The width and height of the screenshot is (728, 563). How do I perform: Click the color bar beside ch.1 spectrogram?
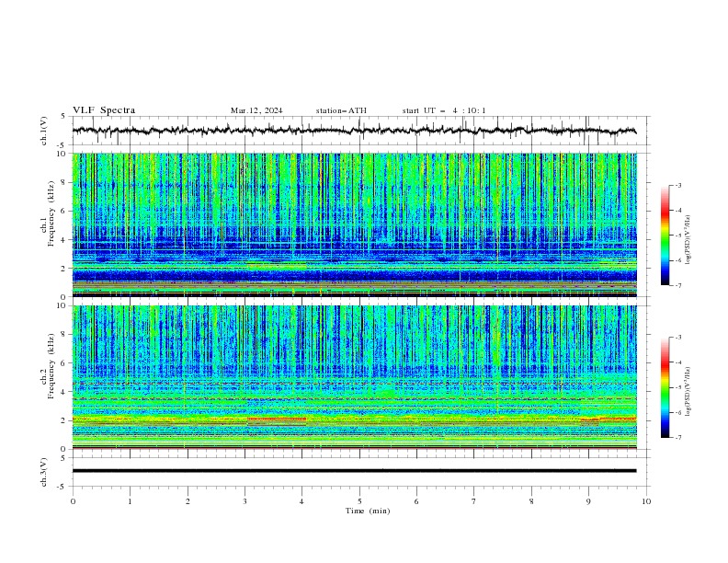coord(665,236)
